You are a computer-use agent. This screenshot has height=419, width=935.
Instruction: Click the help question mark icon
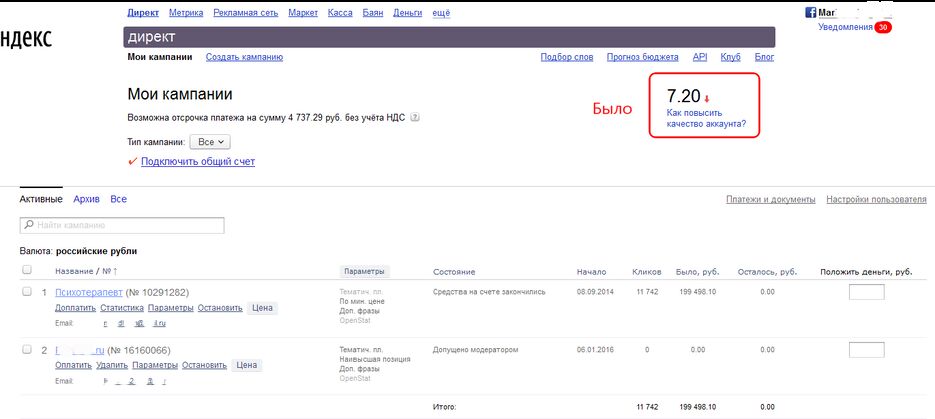pos(415,117)
